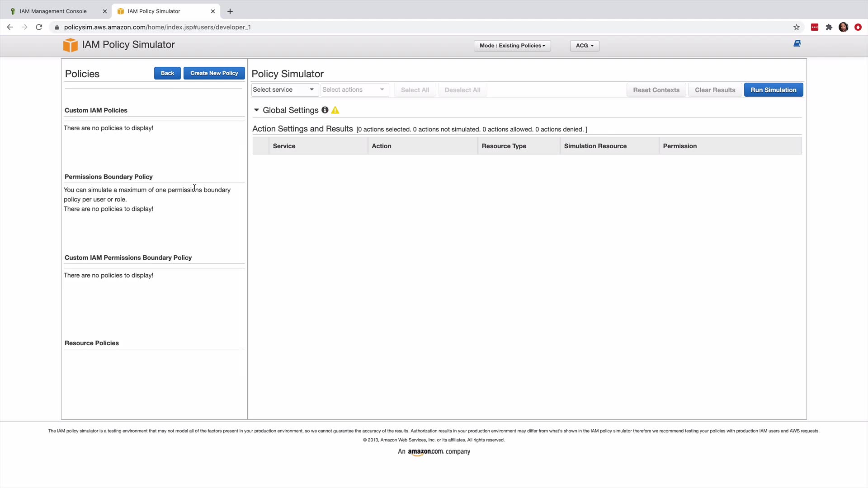Open the Chrome profile avatar
The width and height of the screenshot is (868, 488).
[843, 27]
